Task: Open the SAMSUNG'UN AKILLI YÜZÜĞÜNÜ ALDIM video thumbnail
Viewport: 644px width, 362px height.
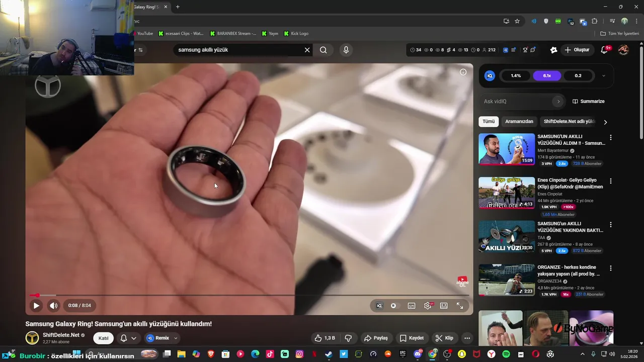Action: coord(507,149)
